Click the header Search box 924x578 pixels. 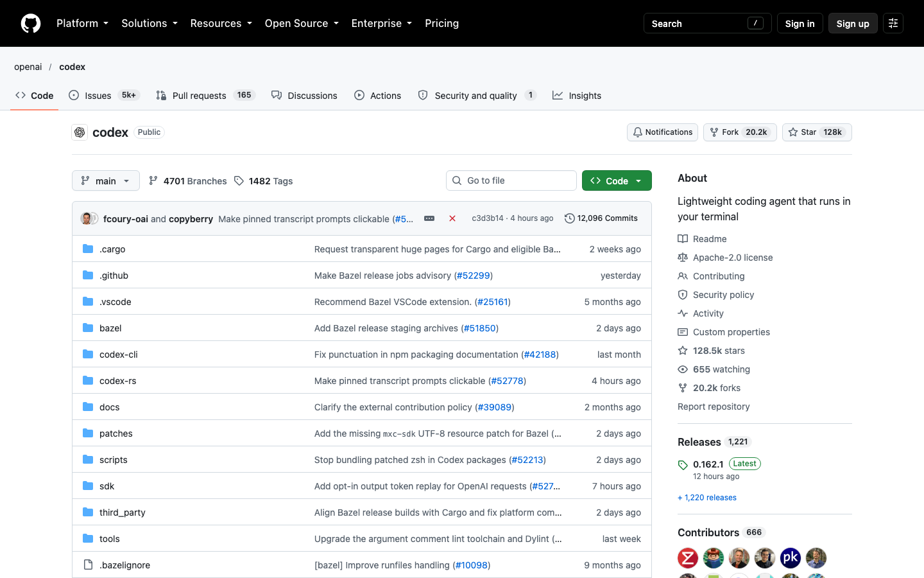click(707, 23)
